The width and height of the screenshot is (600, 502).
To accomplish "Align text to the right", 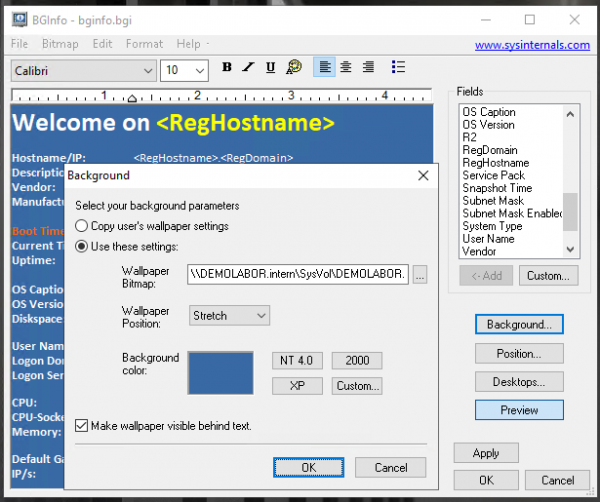I will point(368,67).
